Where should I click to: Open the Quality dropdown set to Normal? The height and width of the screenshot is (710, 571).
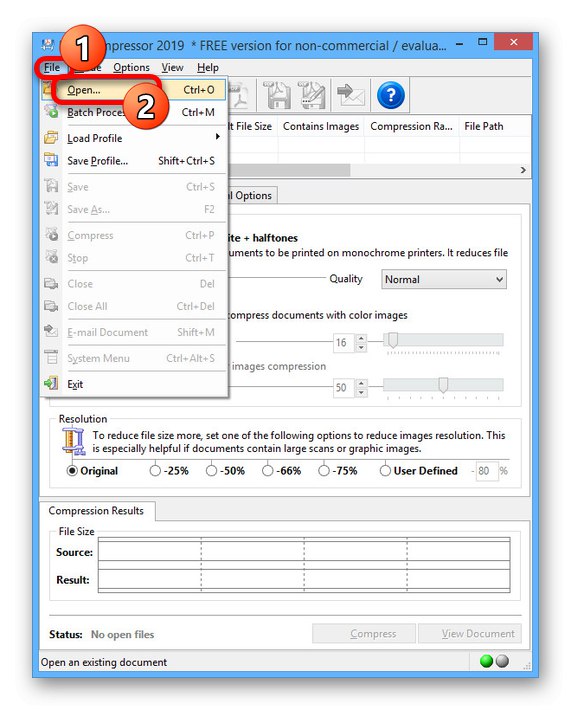pos(444,279)
